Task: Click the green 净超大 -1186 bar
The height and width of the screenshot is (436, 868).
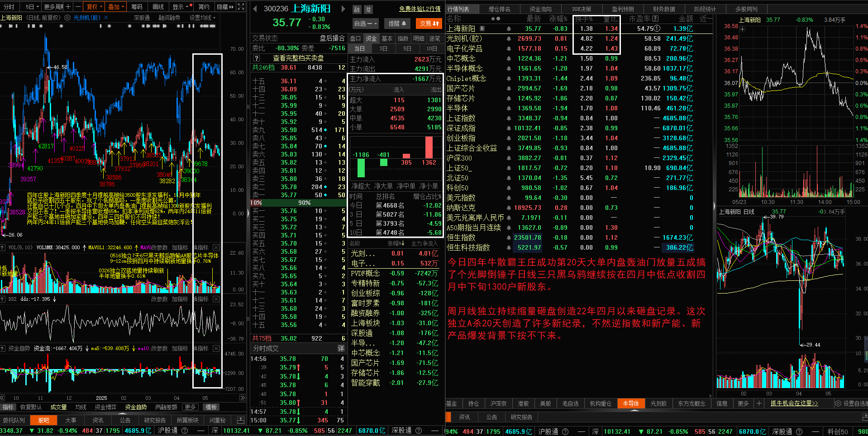Action: coord(361,168)
